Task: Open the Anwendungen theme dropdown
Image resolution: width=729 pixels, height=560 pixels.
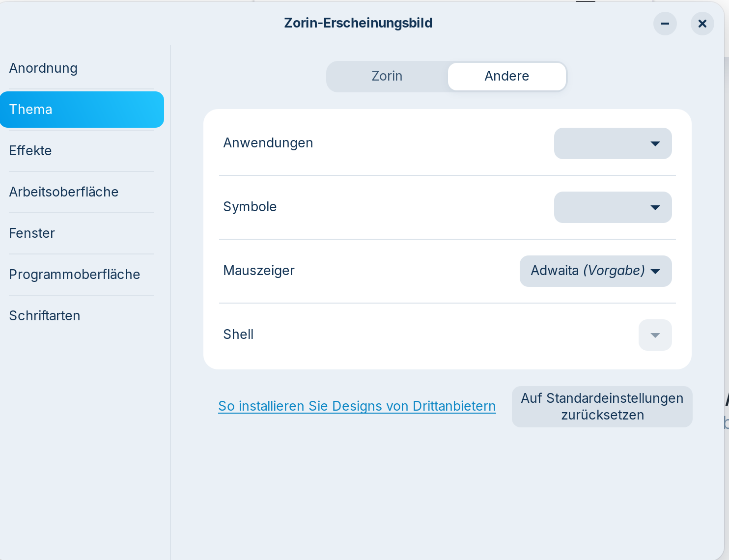Action: tap(613, 143)
